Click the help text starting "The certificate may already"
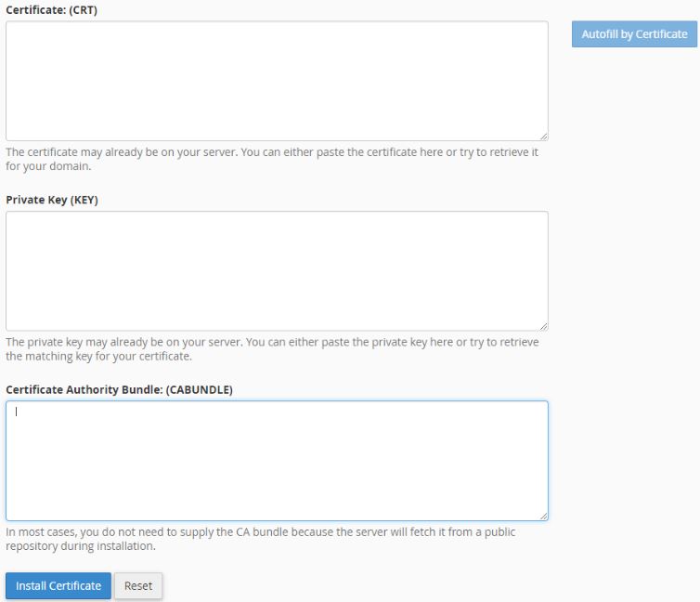700x602 pixels. point(272,159)
